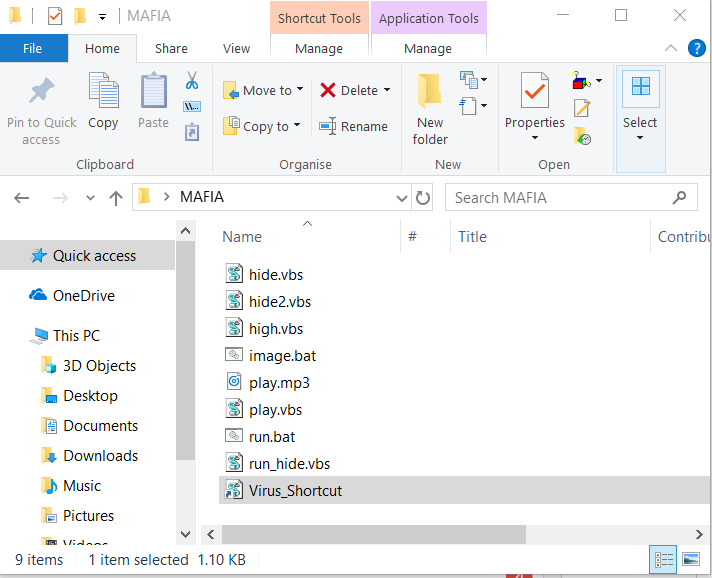The height and width of the screenshot is (578, 712).
Task: Go Back with left arrow
Action: (x=21, y=198)
